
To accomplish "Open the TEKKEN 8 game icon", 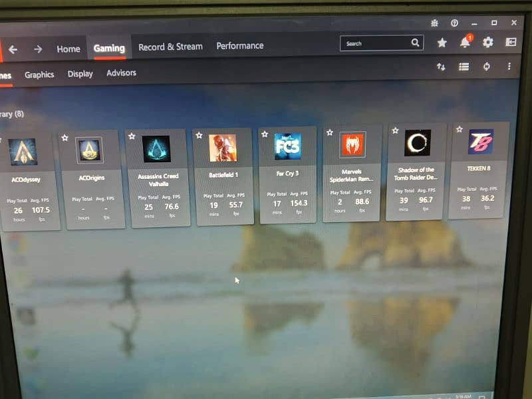I will 481,142.
